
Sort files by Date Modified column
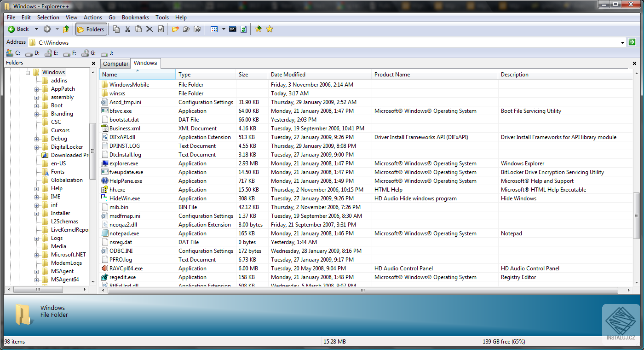tap(288, 75)
